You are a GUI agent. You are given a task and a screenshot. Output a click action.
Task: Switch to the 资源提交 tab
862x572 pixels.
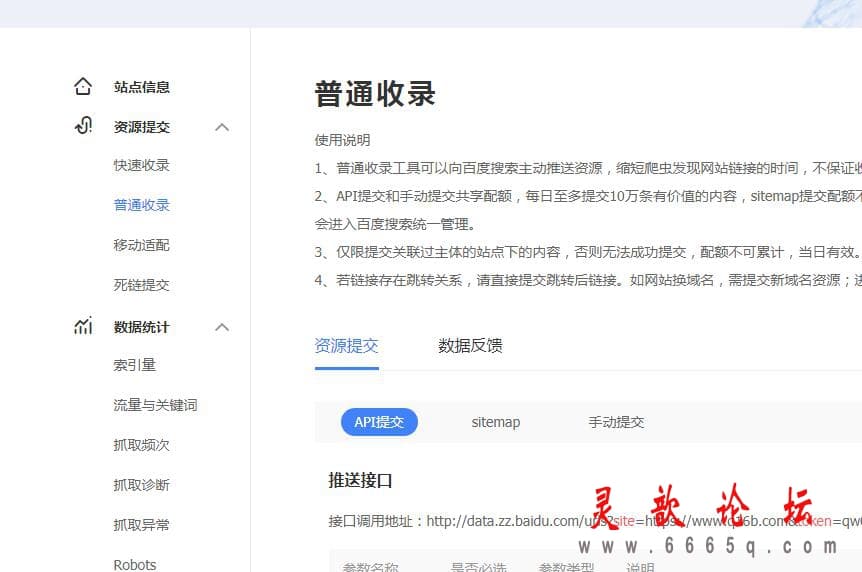[346, 346]
